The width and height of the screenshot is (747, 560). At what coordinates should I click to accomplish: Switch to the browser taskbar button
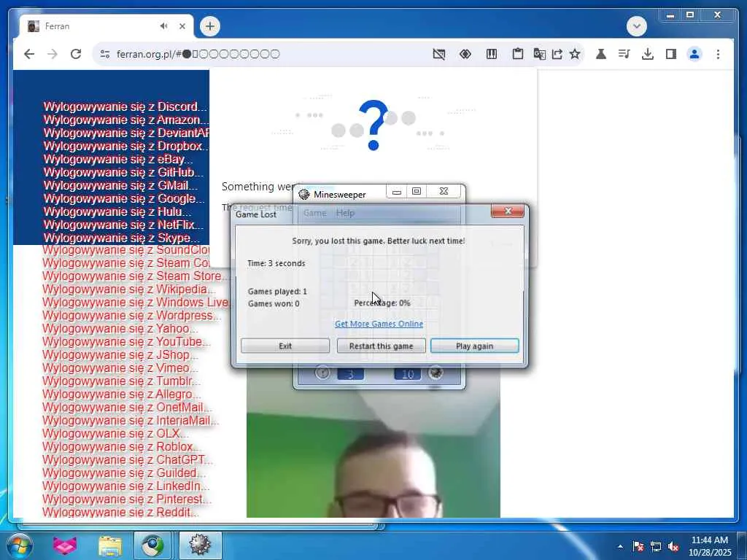(152, 545)
